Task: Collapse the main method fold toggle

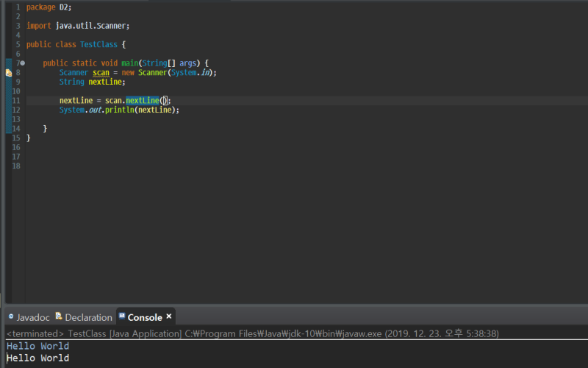Action: (x=23, y=63)
